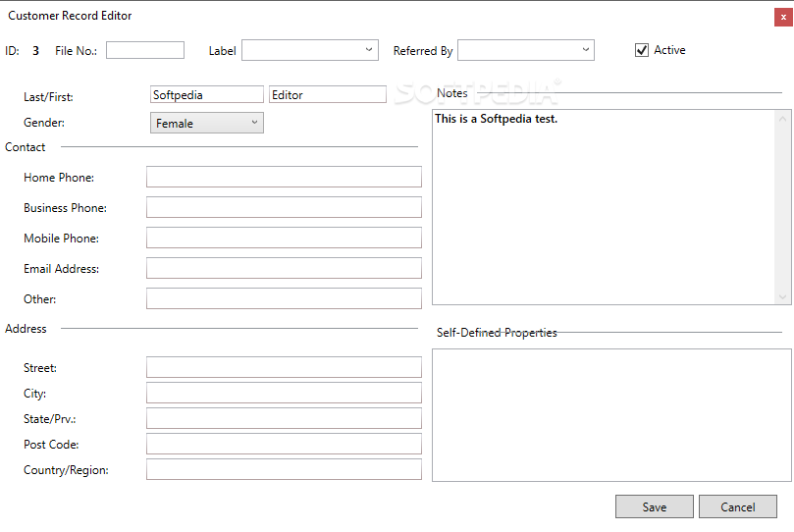Viewport: 794px width, 532px height.
Task: Click into the Home Phone field
Action: 284,178
